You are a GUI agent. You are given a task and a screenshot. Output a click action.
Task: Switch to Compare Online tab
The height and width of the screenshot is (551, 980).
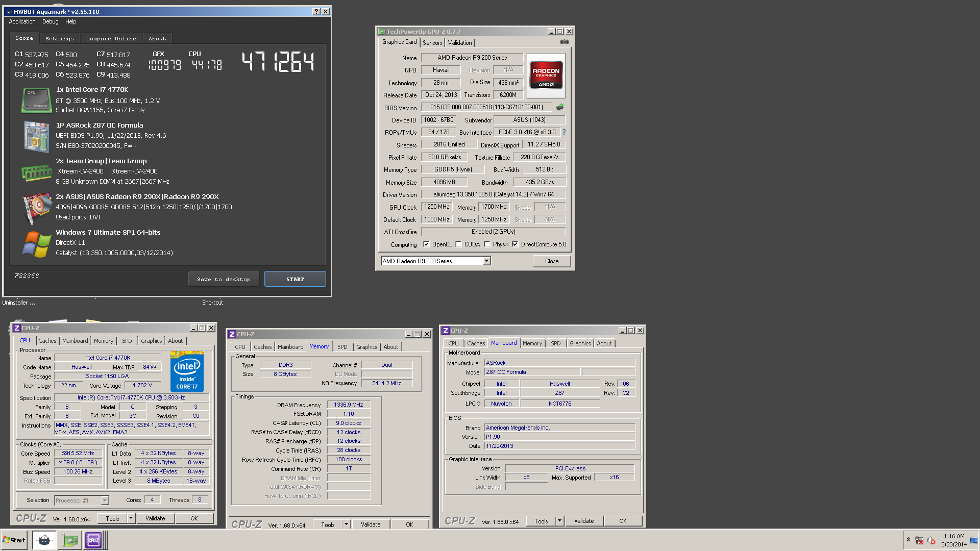point(111,38)
